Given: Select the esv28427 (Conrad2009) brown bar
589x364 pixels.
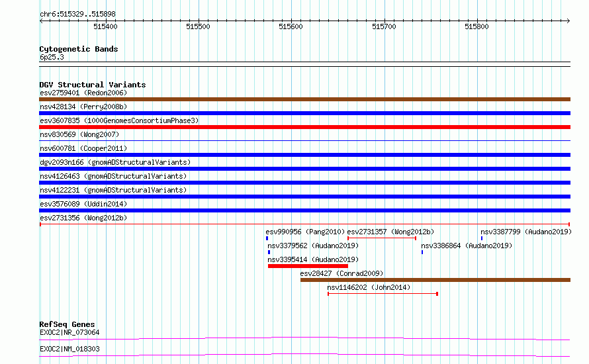Looking at the screenshot, I should (435, 280).
